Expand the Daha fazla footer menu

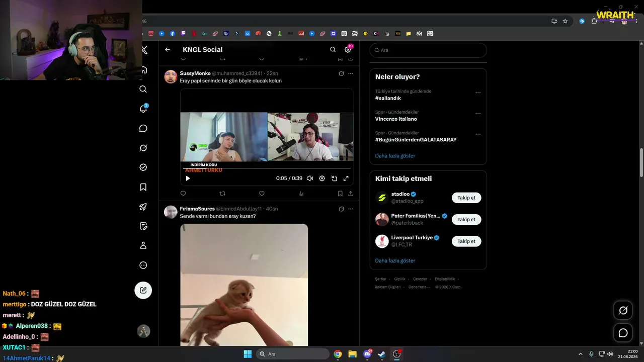pyautogui.click(x=420, y=287)
